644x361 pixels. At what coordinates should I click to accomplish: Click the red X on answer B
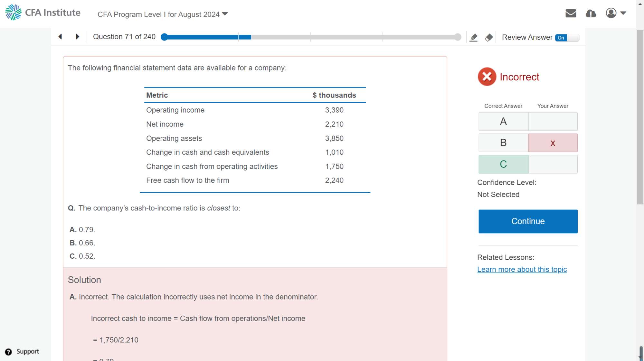tap(553, 143)
